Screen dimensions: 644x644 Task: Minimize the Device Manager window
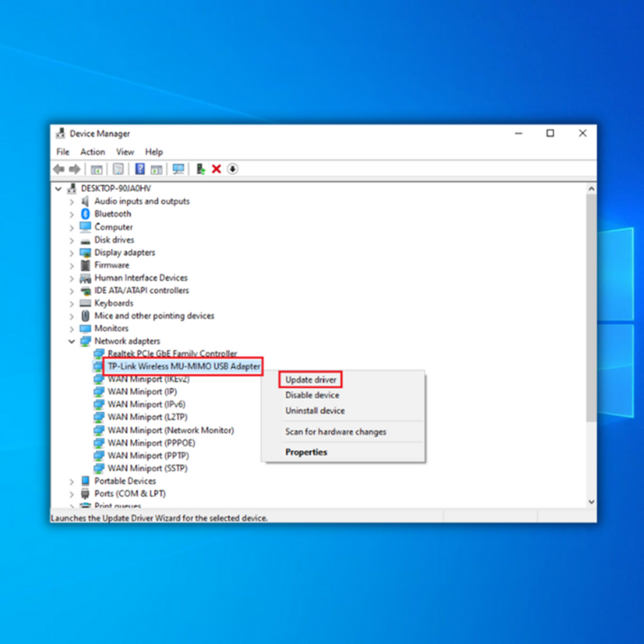click(x=519, y=133)
